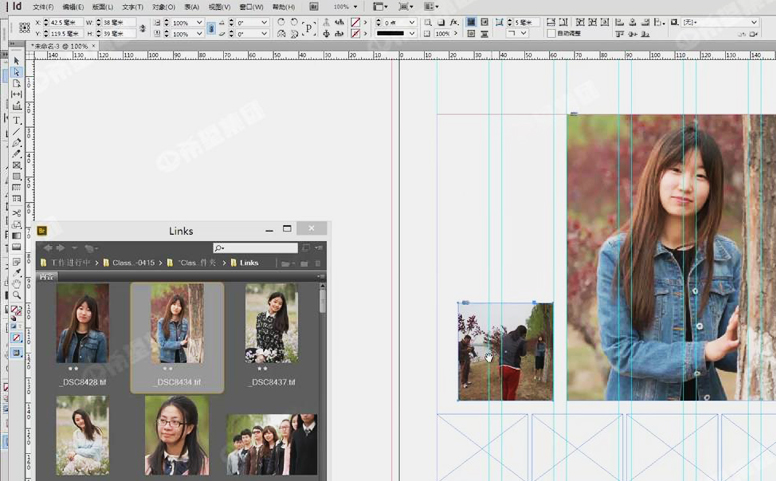This screenshot has height=481, width=776.
Task: Select the Rectangle Frame tool
Action: click(17, 166)
